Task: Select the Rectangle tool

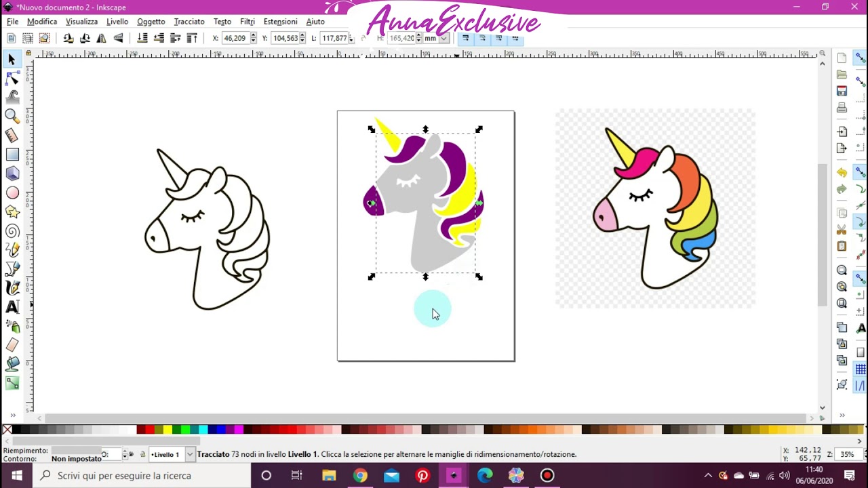Action: tap(12, 155)
